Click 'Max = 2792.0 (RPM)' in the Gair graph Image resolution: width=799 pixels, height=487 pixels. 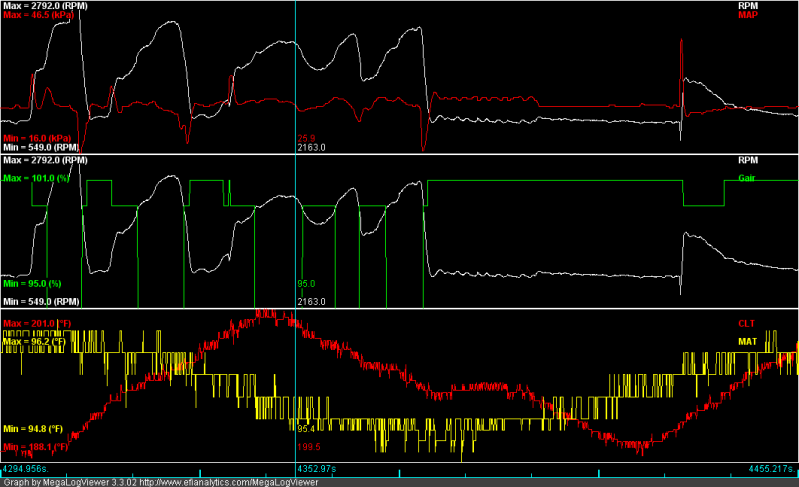45,160
